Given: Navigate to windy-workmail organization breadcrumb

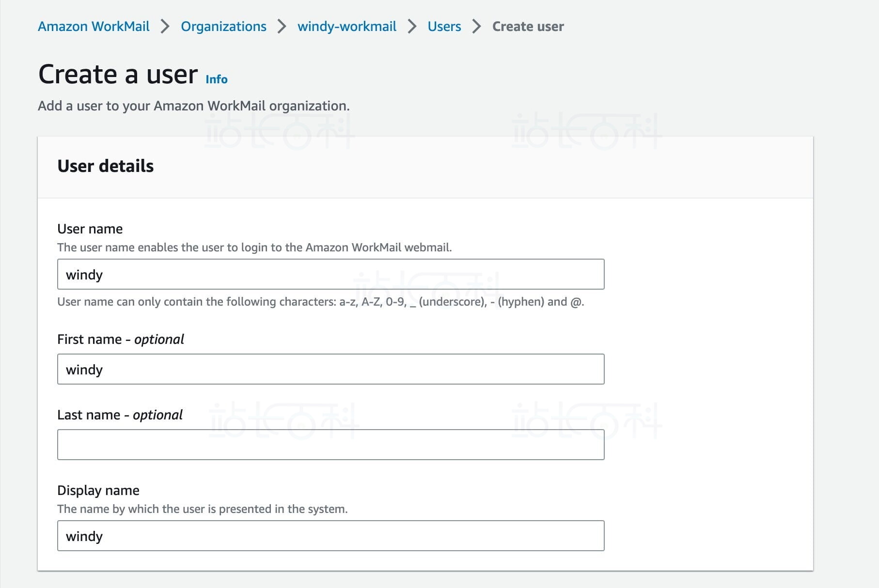Looking at the screenshot, I should [x=346, y=26].
